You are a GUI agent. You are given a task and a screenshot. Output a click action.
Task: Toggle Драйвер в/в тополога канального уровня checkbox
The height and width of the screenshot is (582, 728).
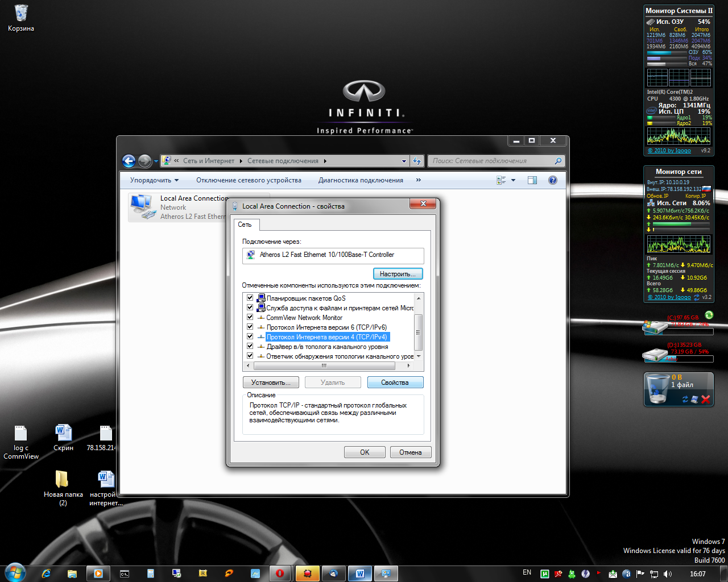[250, 346]
